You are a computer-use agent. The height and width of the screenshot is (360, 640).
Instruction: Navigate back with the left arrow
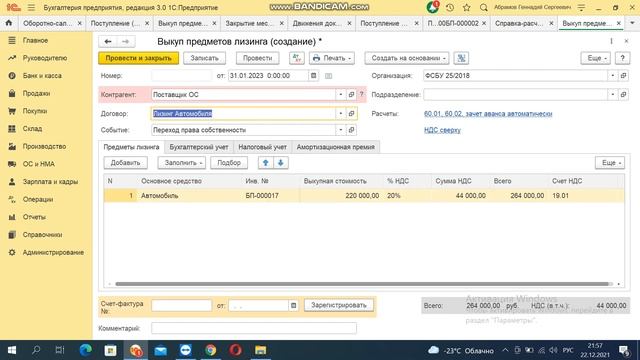coord(108,41)
